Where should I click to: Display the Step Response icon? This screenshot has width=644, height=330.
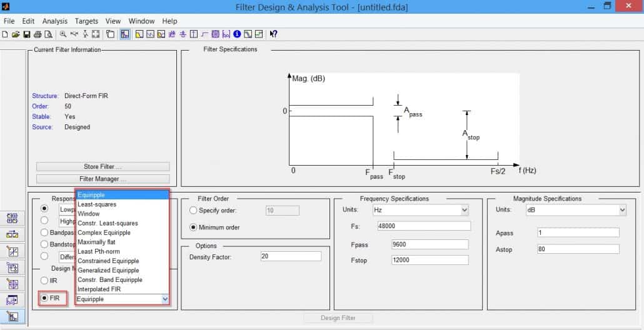204,34
